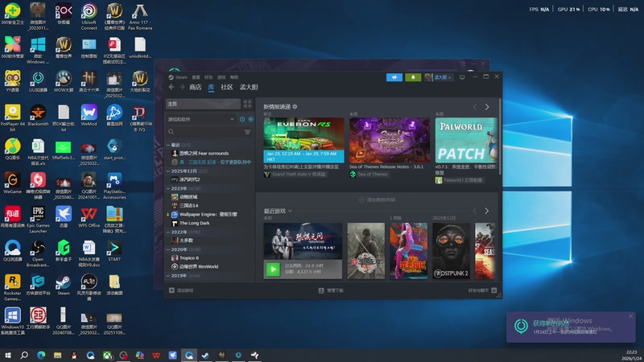
Task: Click the add game plus icon
Action: pyautogui.click(x=171, y=290)
